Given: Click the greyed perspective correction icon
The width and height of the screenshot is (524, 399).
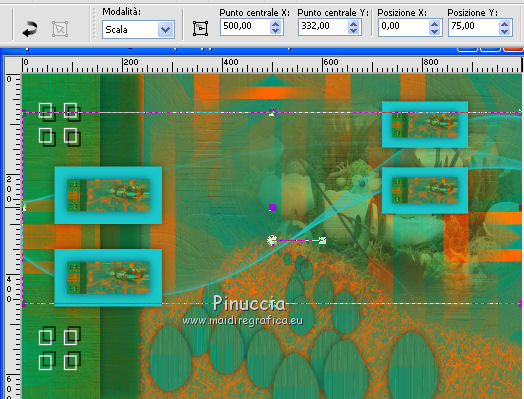Looking at the screenshot, I should click(60, 29).
